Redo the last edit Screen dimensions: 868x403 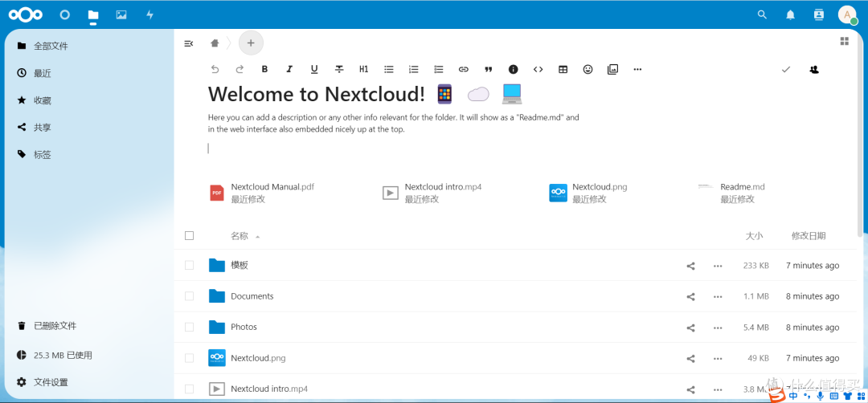coord(240,70)
